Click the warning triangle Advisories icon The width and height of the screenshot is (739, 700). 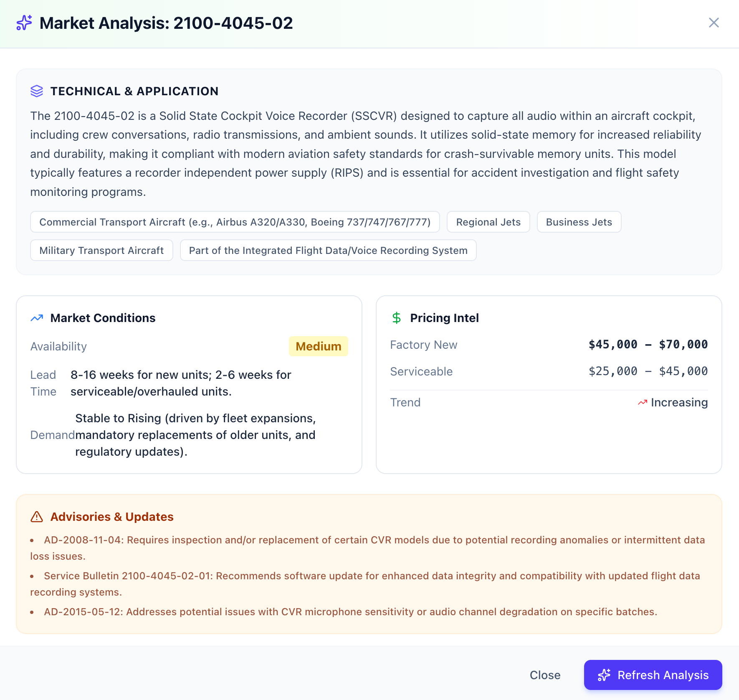coord(37,517)
